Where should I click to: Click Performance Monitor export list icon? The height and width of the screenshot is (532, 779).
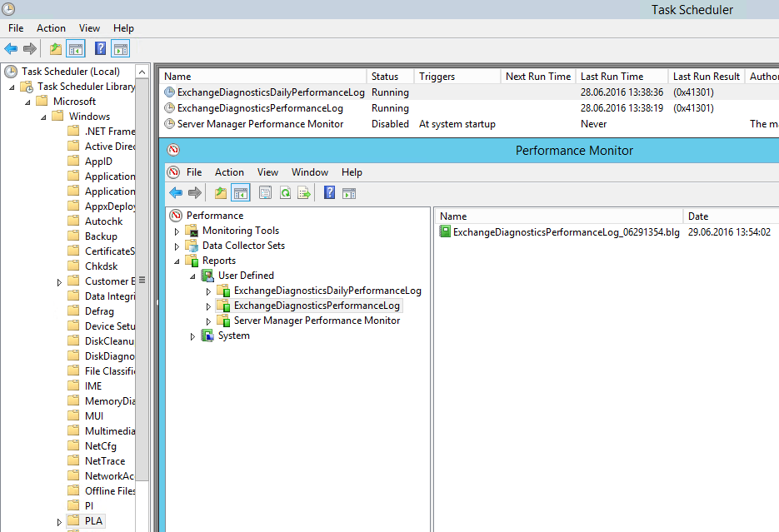pyautogui.click(x=303, y=192)
